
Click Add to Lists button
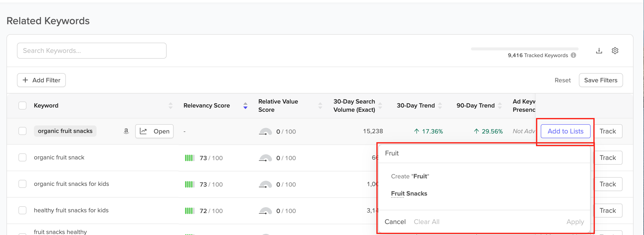565,131
